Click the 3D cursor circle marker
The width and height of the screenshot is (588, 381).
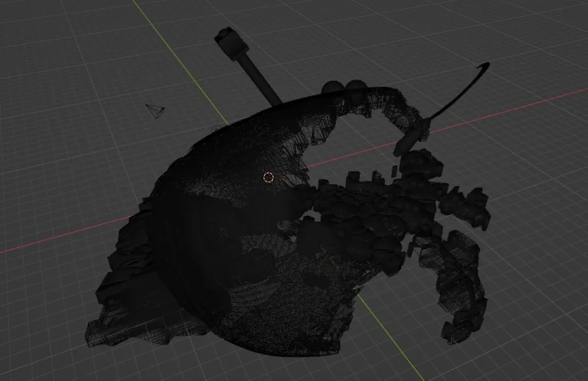tap(269, 177)
